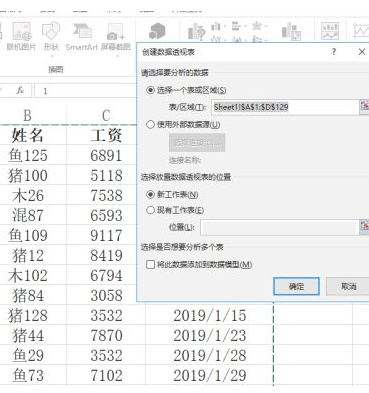Select cell 木102

(x=28, y=275)
